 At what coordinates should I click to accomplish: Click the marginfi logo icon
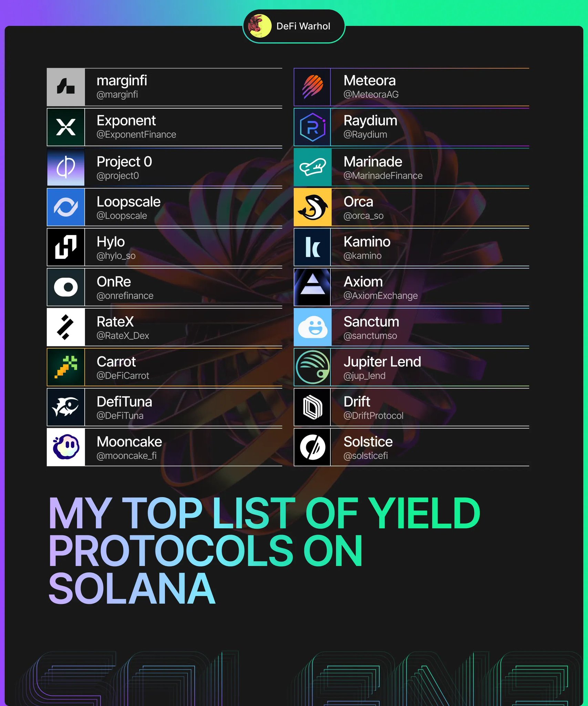[66, 87]
